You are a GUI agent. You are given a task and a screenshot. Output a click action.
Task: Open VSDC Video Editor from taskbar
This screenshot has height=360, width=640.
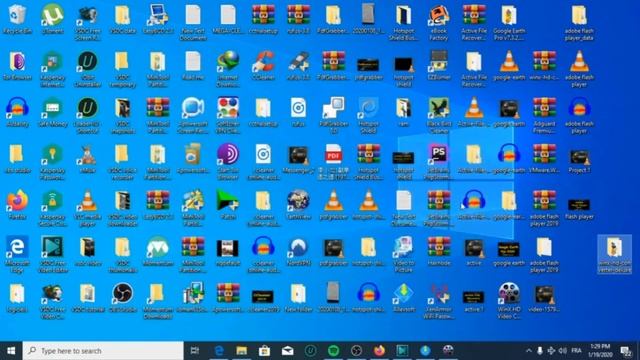click(x=402, y=351)
